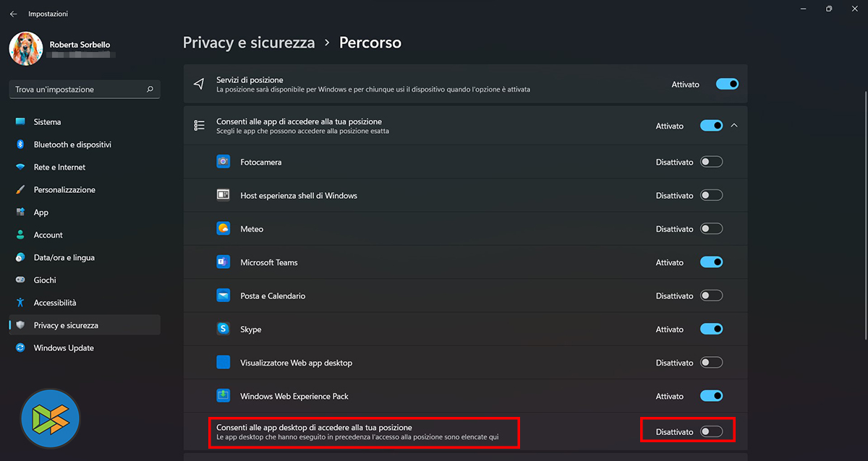
Task: Enable location for Visualizzatore Web app desktop
Action: pyautogui.click(x=712, y=363)
